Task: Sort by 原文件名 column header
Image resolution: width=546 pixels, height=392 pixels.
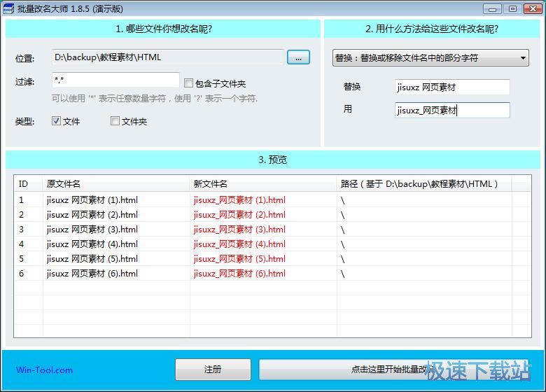Action: (x=116, y=184)
